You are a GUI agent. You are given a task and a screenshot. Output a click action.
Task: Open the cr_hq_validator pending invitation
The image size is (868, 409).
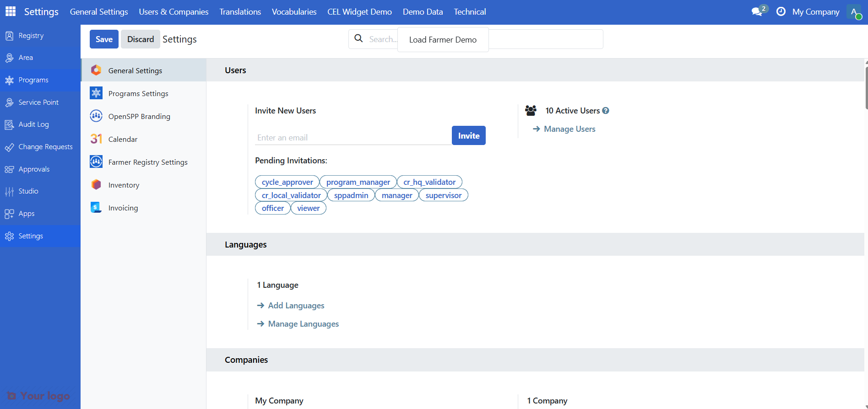pyautogui.click(x=429, y=182)
